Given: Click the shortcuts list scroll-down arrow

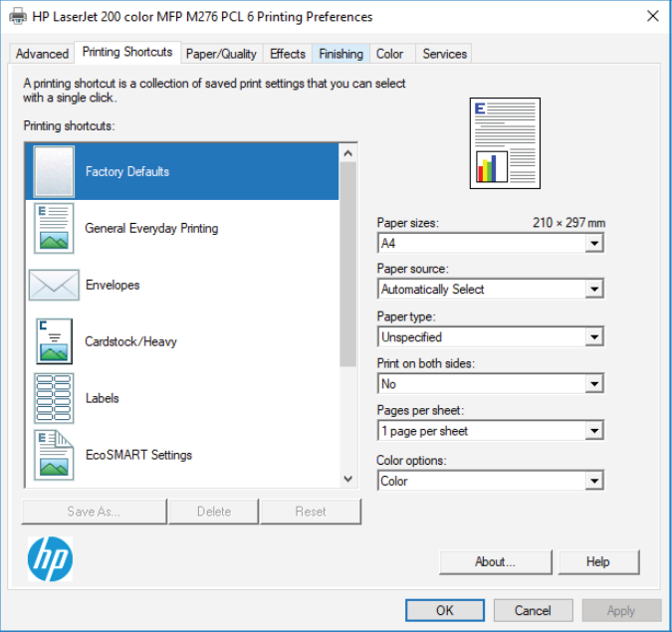Looking at the screenshot, I should click(348, 479).
